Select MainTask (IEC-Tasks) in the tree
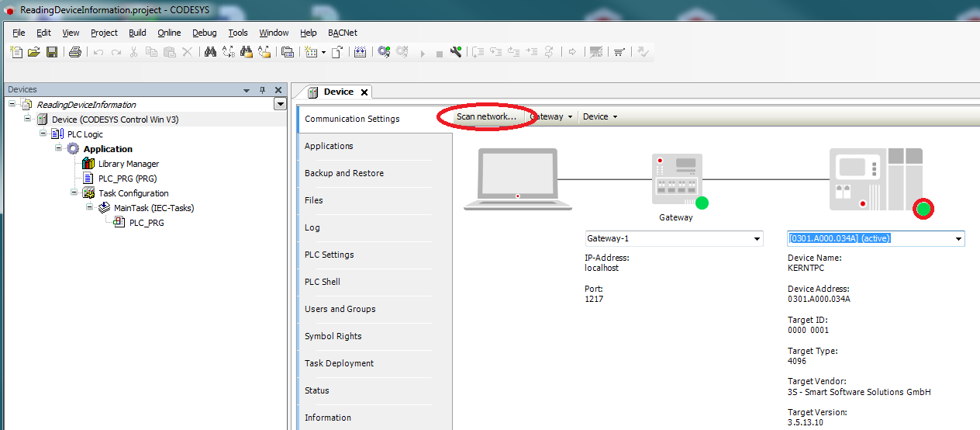The width and height of the screenshot is (980, 430). click(x=154, y=208)
